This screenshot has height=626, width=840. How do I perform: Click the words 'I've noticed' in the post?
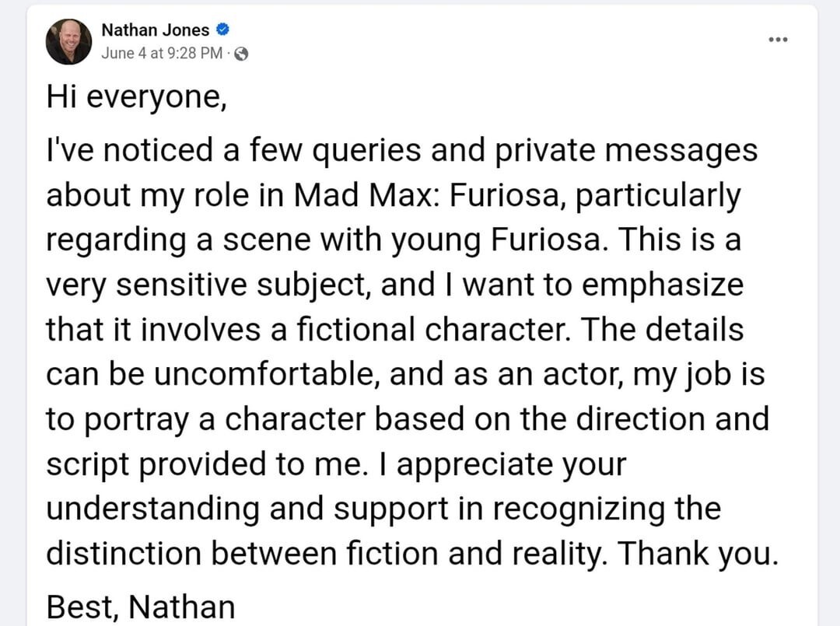[x=130, y=151]
